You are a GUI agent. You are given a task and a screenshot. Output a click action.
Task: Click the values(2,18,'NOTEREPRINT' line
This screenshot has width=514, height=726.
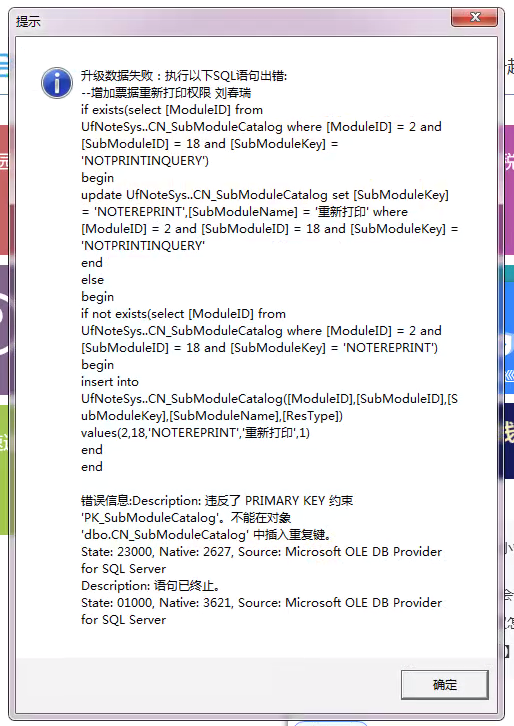(x=195, y=432)
